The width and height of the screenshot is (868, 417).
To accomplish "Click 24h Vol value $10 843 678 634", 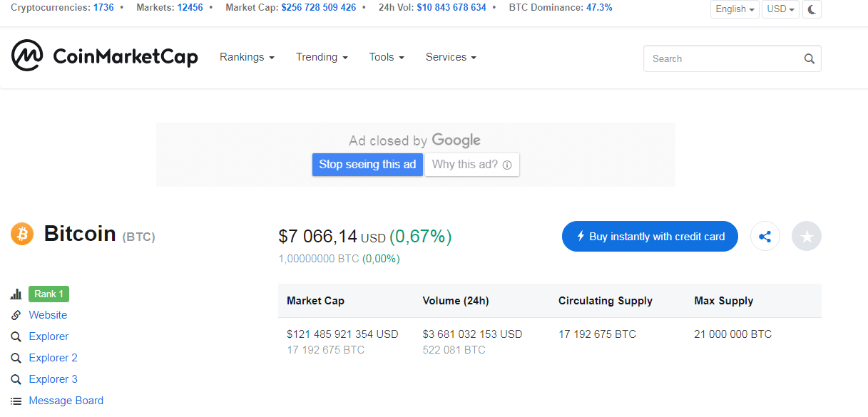I will click(451, 8).
